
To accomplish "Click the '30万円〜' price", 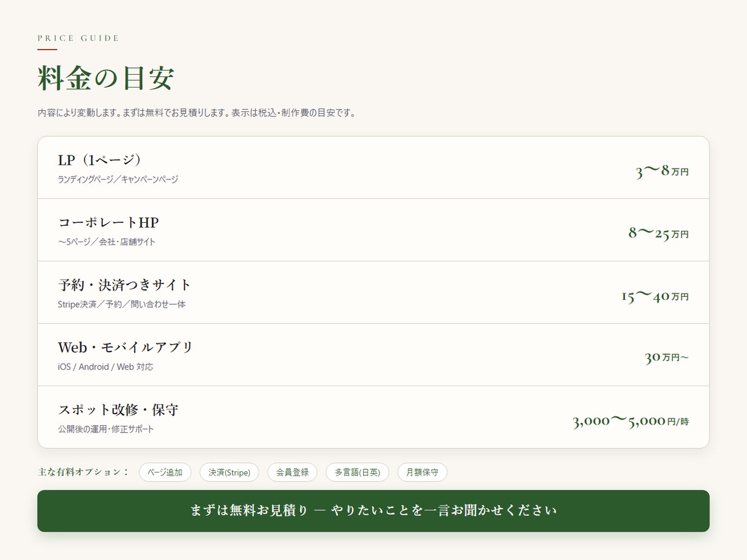I will (x=667, y=357).
